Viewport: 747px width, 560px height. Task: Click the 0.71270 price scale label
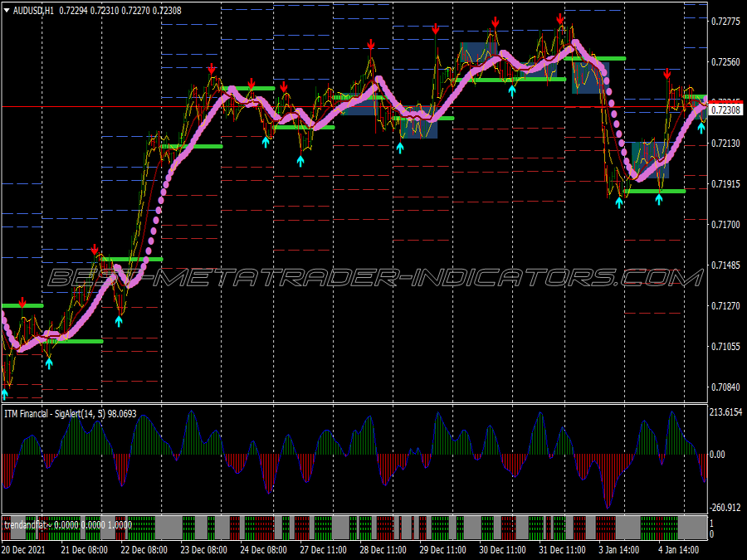725,305
